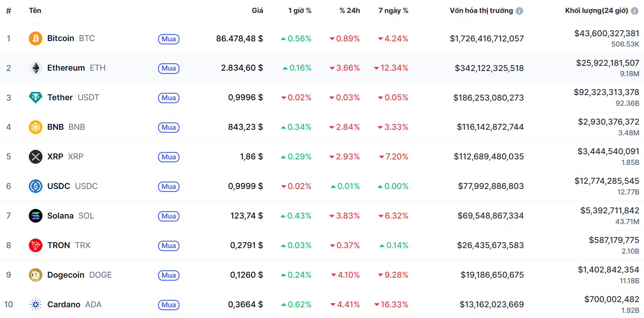Click TRON 7-day change 0.14%
The height and width of the screenshot is (318, 644).
tap(394, 245)
